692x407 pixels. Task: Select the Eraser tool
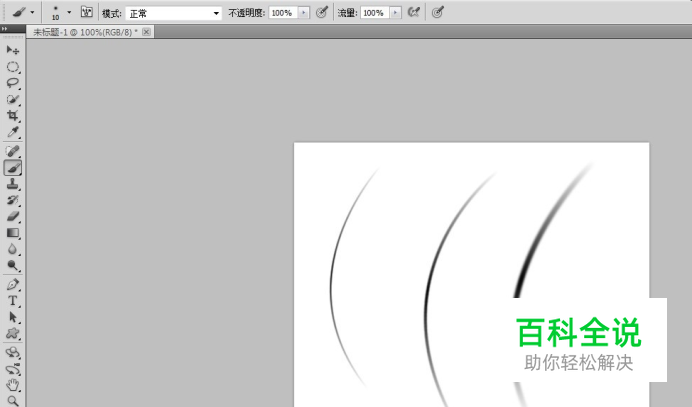click(12, 217)
